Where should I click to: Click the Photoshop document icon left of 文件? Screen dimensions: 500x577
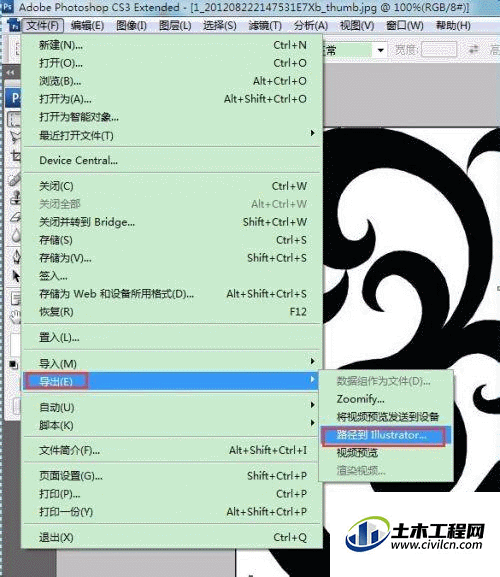pyautogui.click(x=14, y=26)
